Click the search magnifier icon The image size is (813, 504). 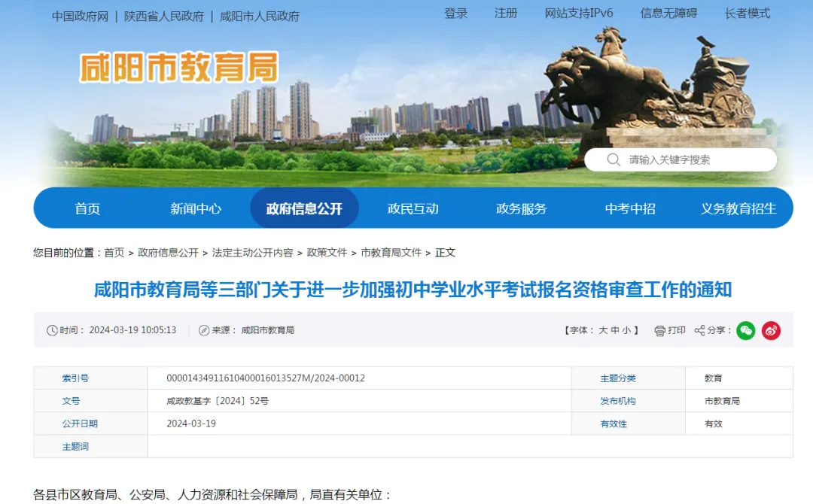click(614, 159)
